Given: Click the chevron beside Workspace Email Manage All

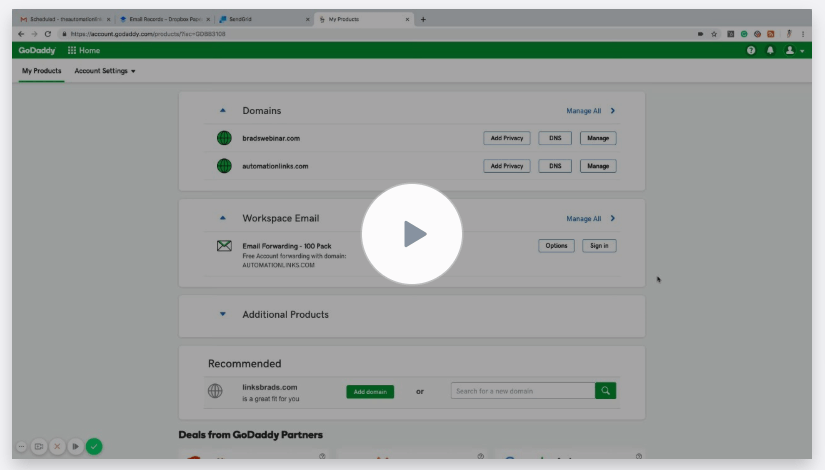Looking at the screenshot, I should click(612, 218).
